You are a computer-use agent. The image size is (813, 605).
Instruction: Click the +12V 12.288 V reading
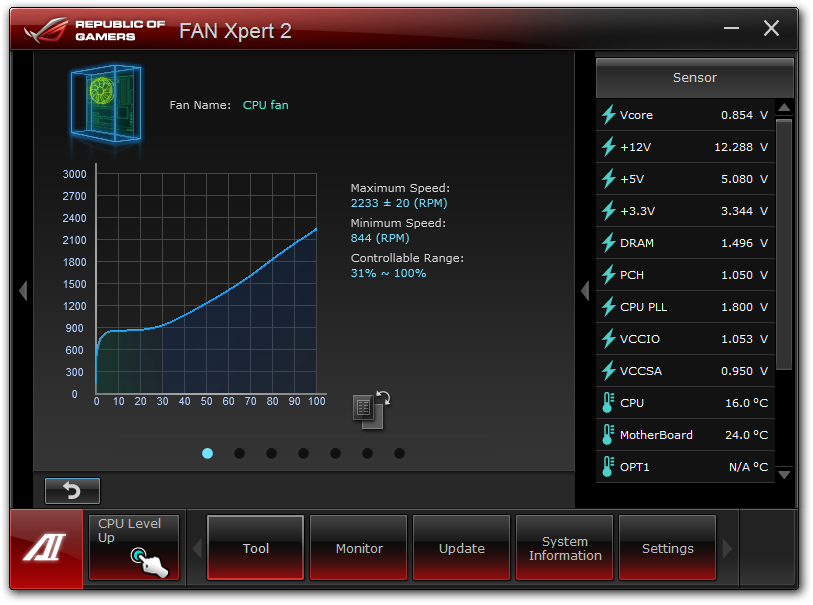[x=741, y=147]
